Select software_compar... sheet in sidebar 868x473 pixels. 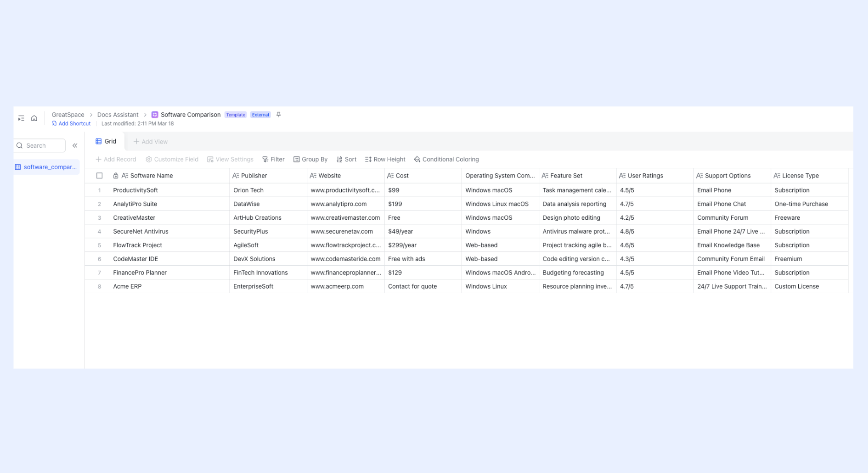click(x=46, y=167)
